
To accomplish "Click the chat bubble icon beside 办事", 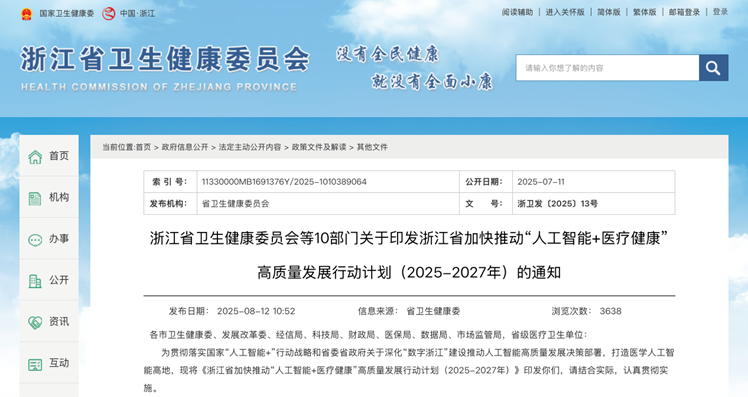I will click(35, 240).
